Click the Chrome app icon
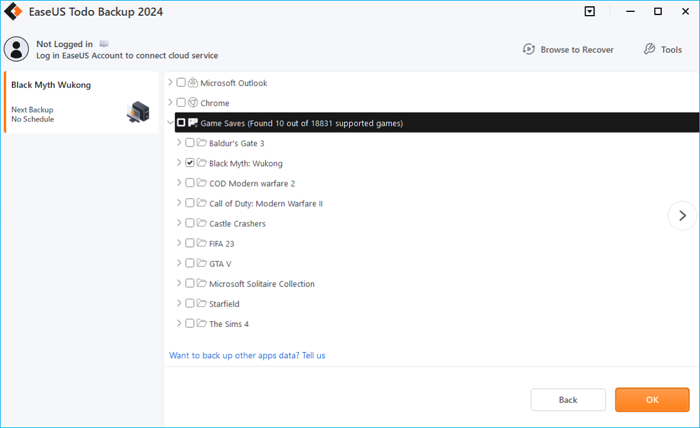Viewport: 700px width, 428px height. [x=193, y=103]
